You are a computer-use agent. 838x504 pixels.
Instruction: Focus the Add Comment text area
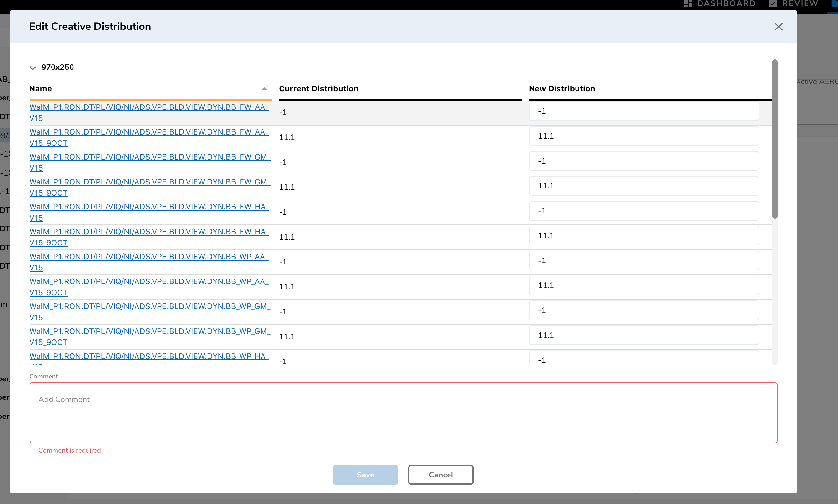coord(403,413)
